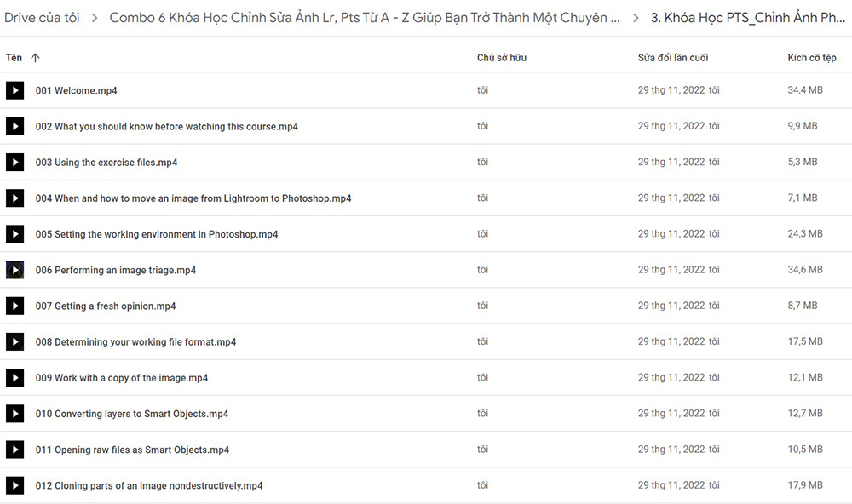Click video icon beside 003 Using the exercise files
Image resolution: width=852 pixels, height=504 pixels.
point(14,162)
